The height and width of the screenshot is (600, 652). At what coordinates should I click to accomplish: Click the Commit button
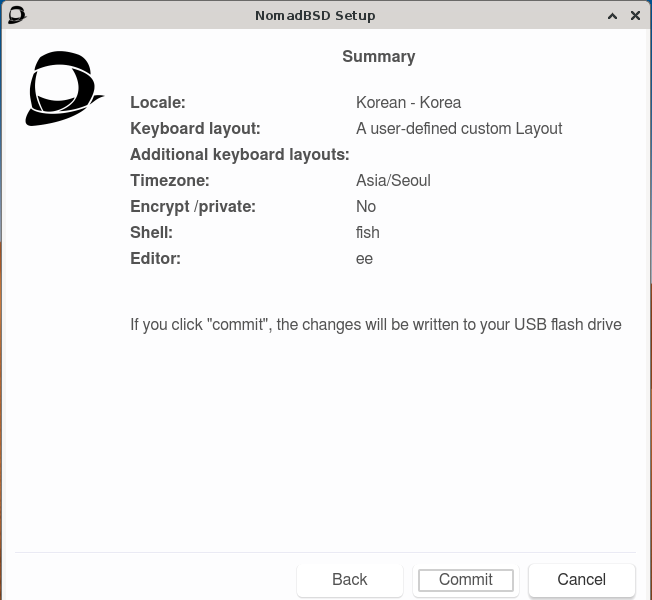(465, 580)
